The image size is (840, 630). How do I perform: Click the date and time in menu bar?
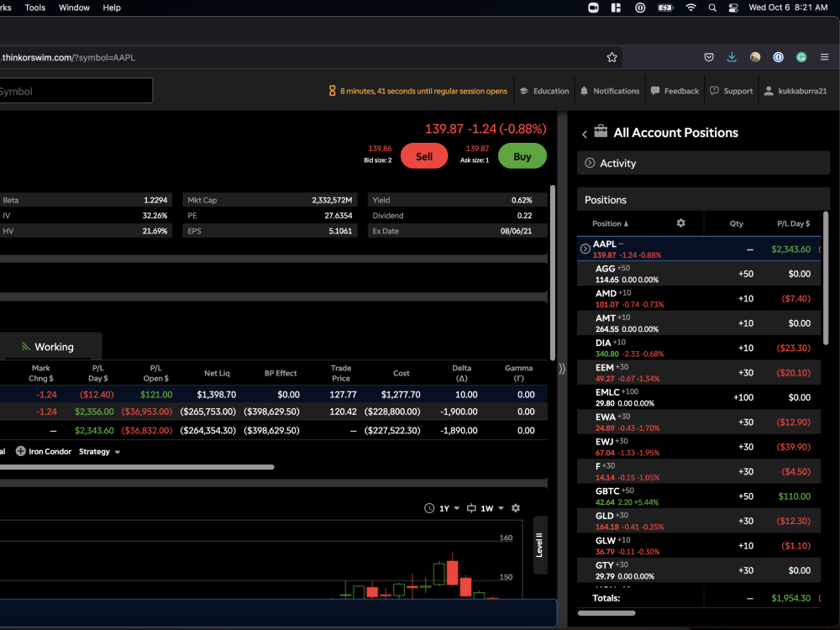[x=788, y=8]
